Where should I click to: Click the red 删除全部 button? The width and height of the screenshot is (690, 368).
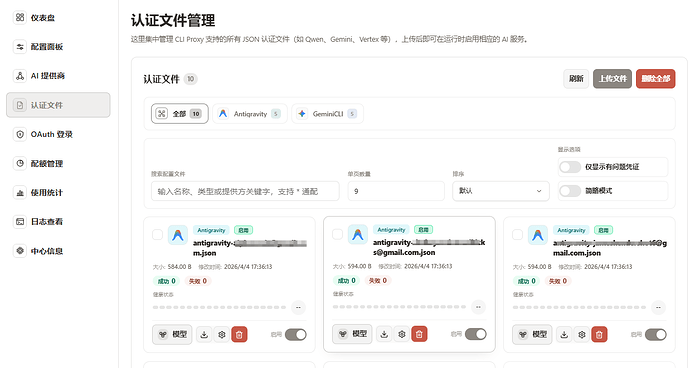tap(655, 79)
